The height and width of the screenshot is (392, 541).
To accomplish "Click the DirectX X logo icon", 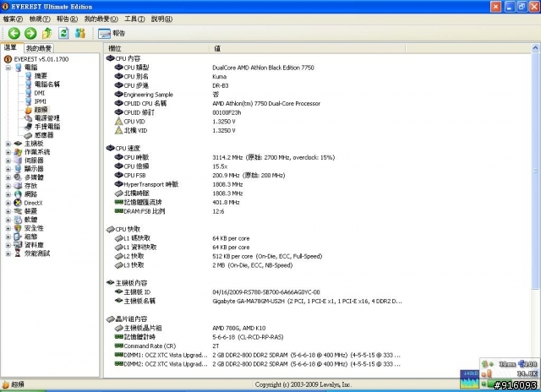I will point(18,203).
